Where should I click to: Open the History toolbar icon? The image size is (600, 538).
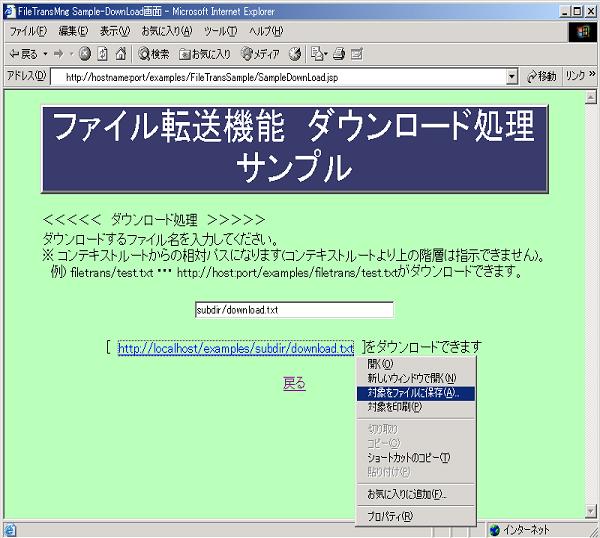click(x=295, y=54)
